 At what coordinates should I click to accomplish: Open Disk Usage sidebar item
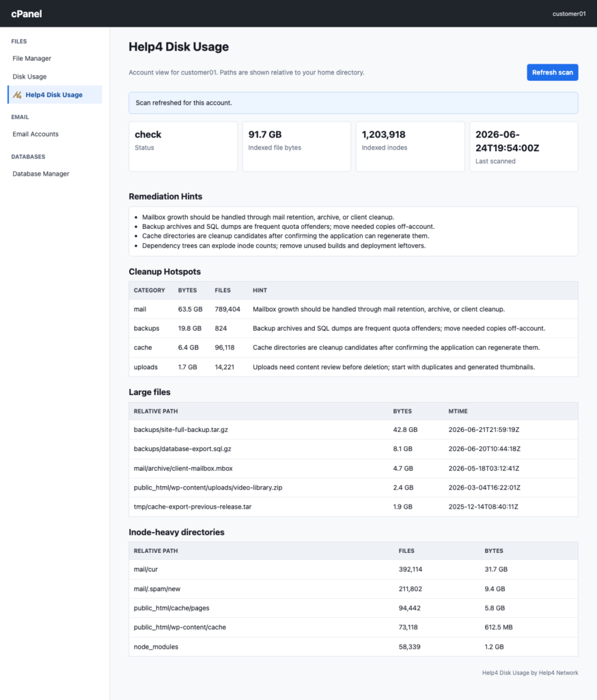(29, 77)
